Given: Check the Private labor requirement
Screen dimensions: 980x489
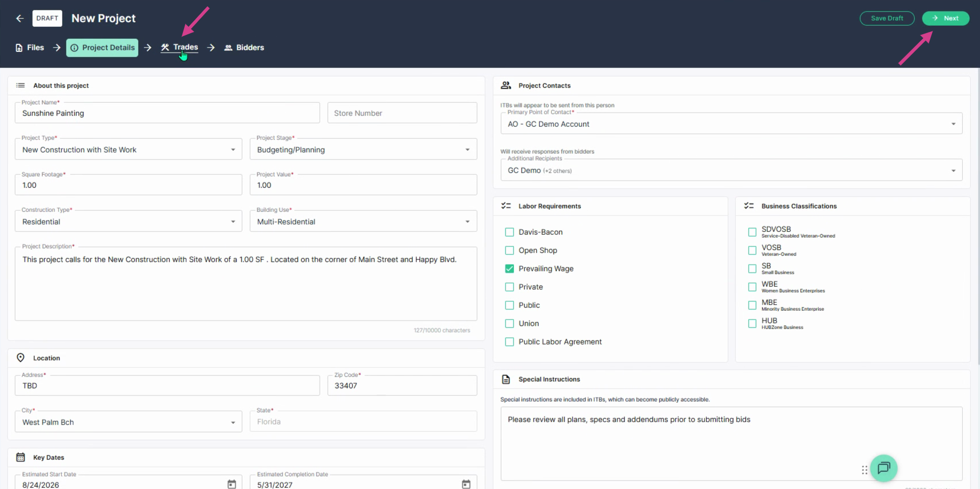Looking at the screenshot, I should [x=509, y=287].
